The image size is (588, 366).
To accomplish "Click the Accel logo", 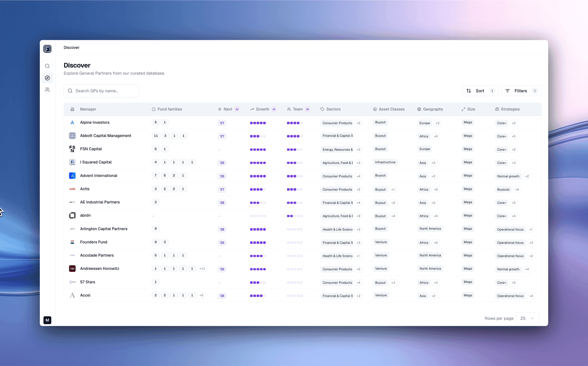I will [72, 295].
